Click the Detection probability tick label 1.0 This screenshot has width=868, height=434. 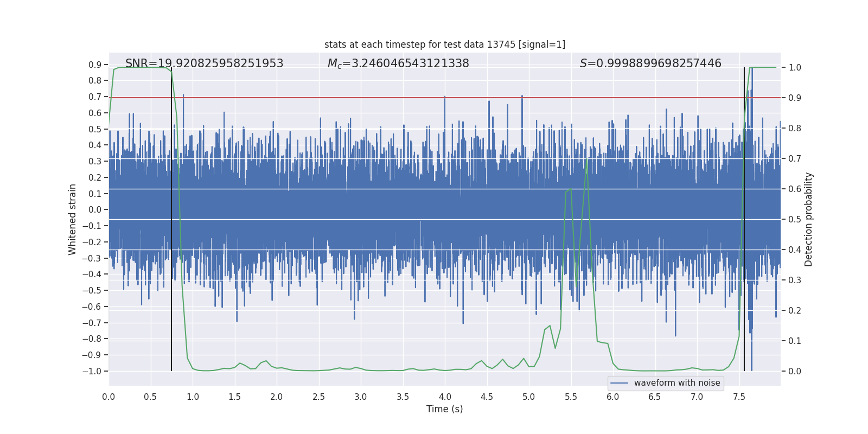pos(795,68)
